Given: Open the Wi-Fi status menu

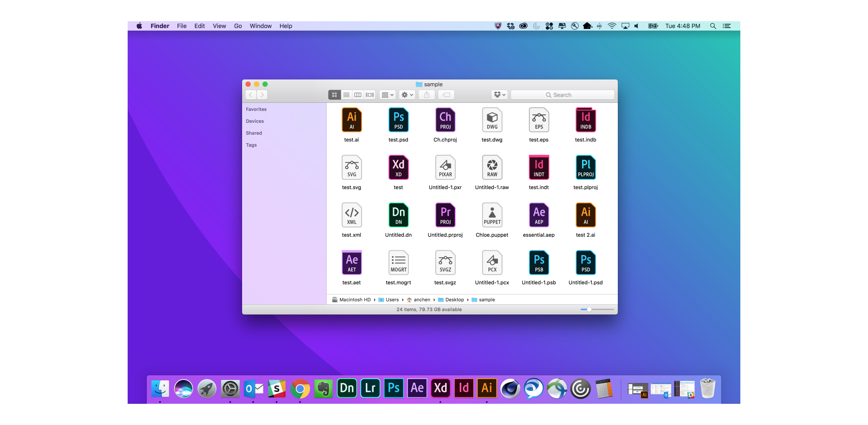Looking at the screenshot, I should coord(612,26).
